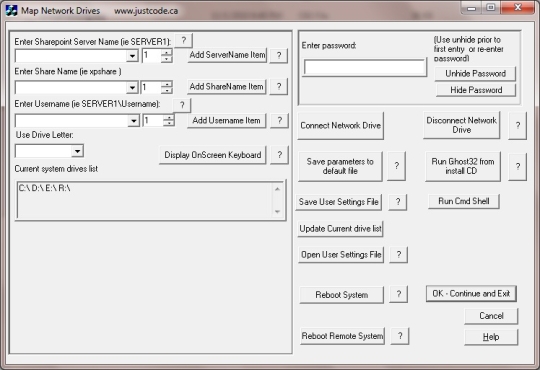
Task: Increase the share name item number
Action: [x=167, y=84]
